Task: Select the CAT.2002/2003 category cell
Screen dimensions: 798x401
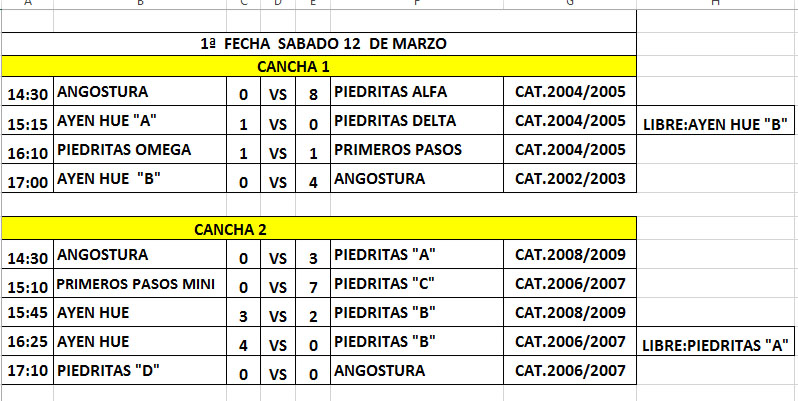Action: [570, 180]
